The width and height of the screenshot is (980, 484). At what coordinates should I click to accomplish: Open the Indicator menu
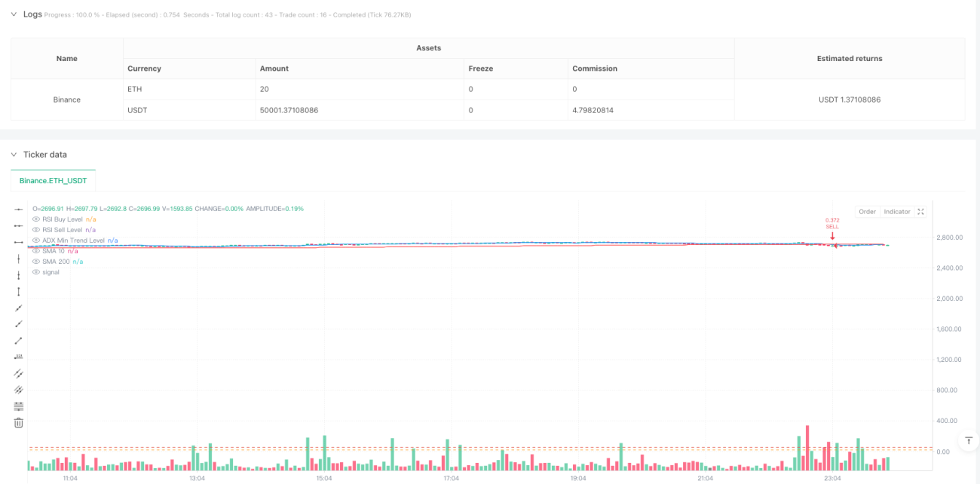pos(897,212)
